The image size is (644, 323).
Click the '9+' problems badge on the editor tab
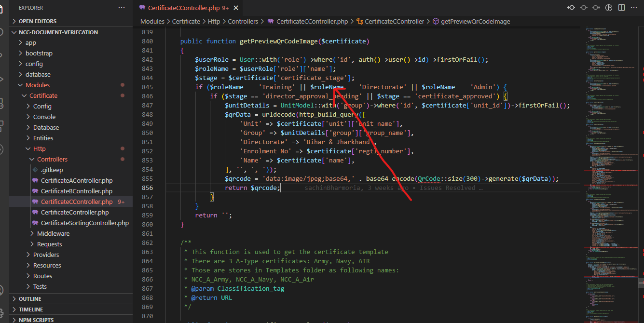coord(225,8)
